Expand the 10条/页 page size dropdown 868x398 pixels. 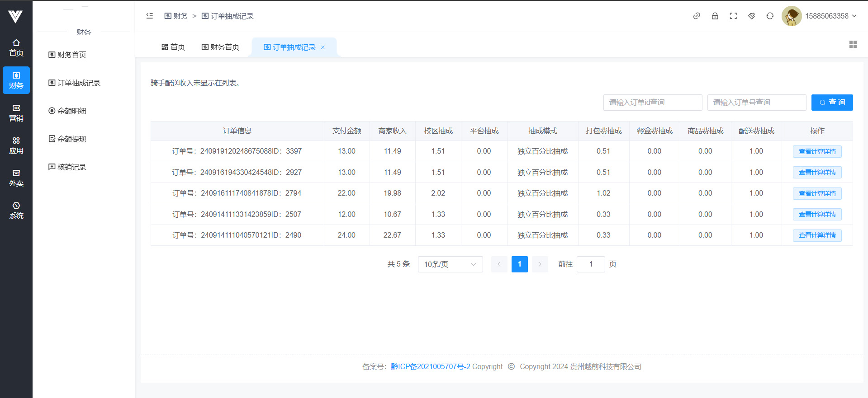coord(450,264)
